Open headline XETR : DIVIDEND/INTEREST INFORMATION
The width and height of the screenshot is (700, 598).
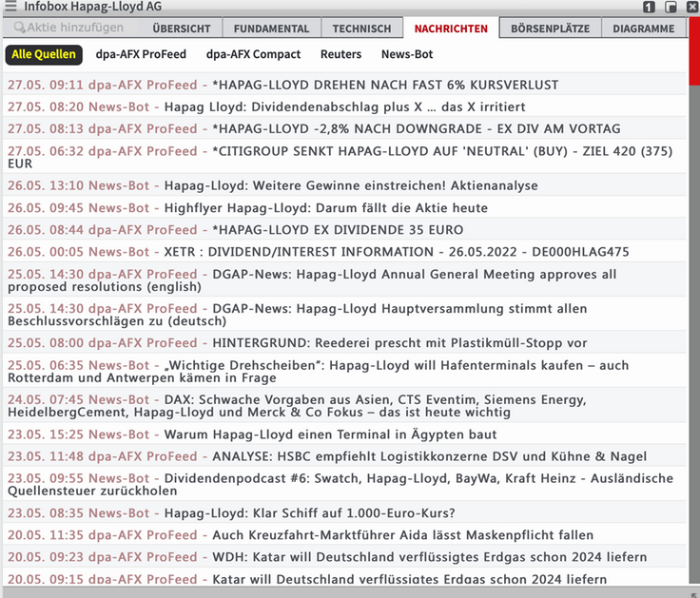pyautogui.click(x=344, y=252)
